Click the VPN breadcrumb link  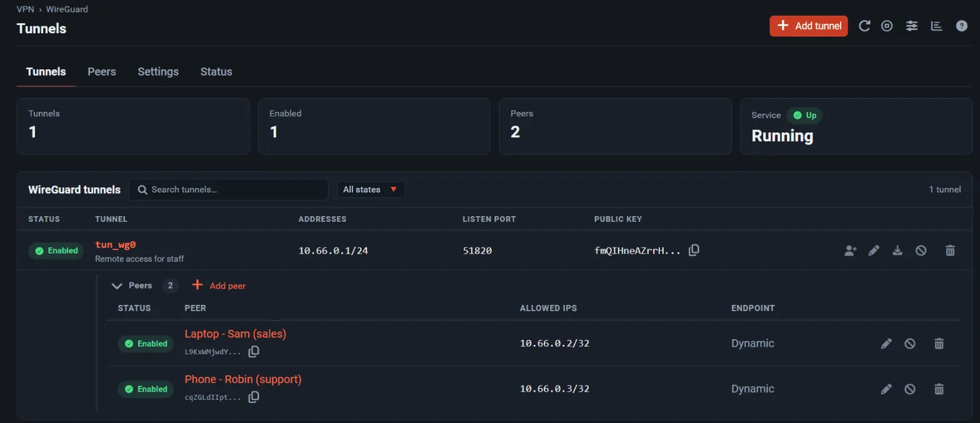(x=26, y=9)
